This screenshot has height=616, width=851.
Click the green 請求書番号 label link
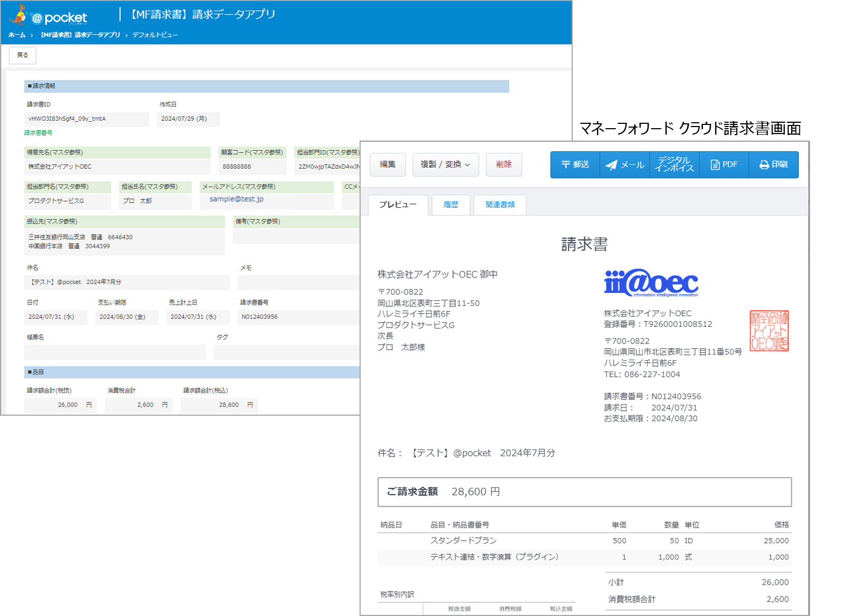coord(38,133)
